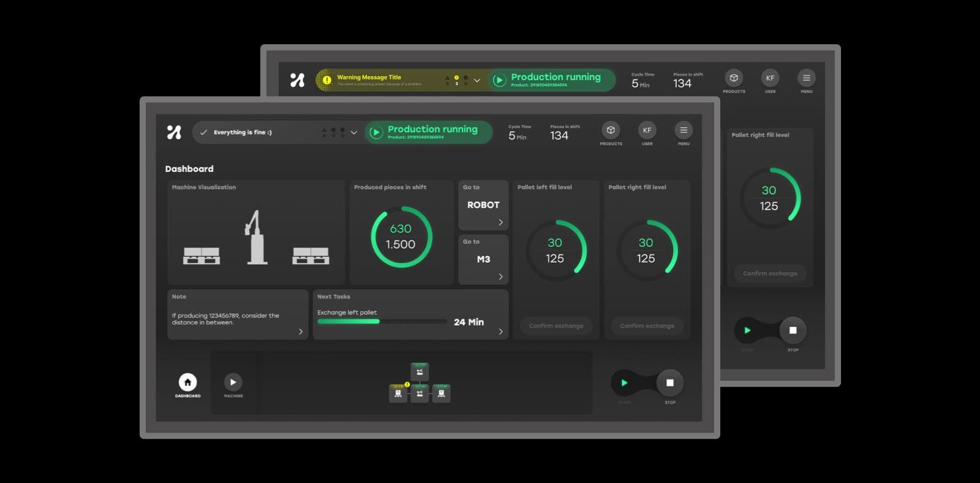Viewport: 980px width, 483px height.
Task: Click the app logo in front window
Action: pos(174,132)
